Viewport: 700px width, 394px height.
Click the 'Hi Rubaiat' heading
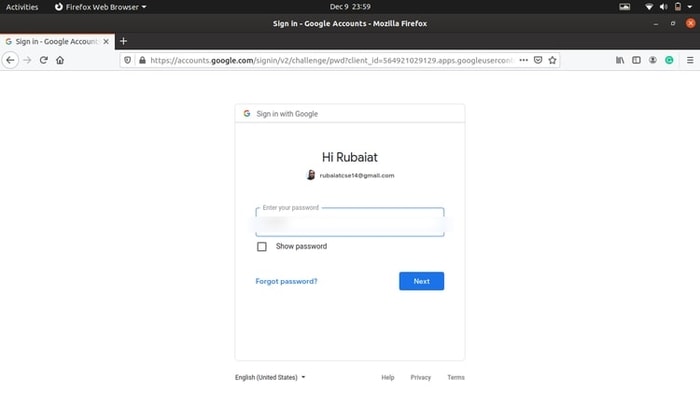tap(350, 157)
